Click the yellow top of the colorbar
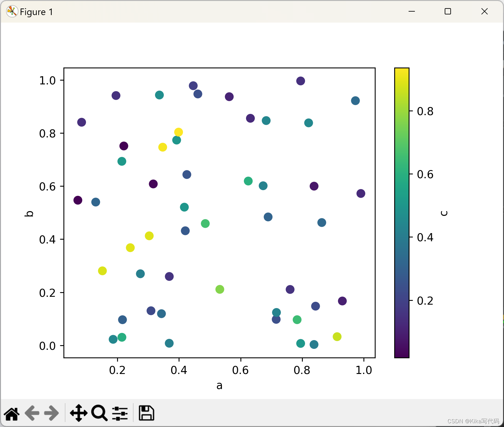Image resolution: width=504 pixels, height=427 pixels. [402, 71]
